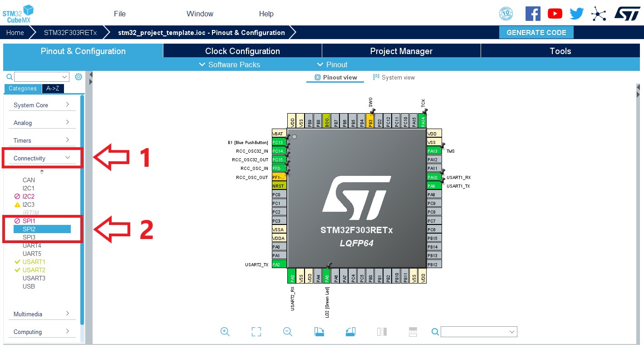Select the UART4 peripheral
Viewport: 644px width, 349px height.
tap(32, 245)
